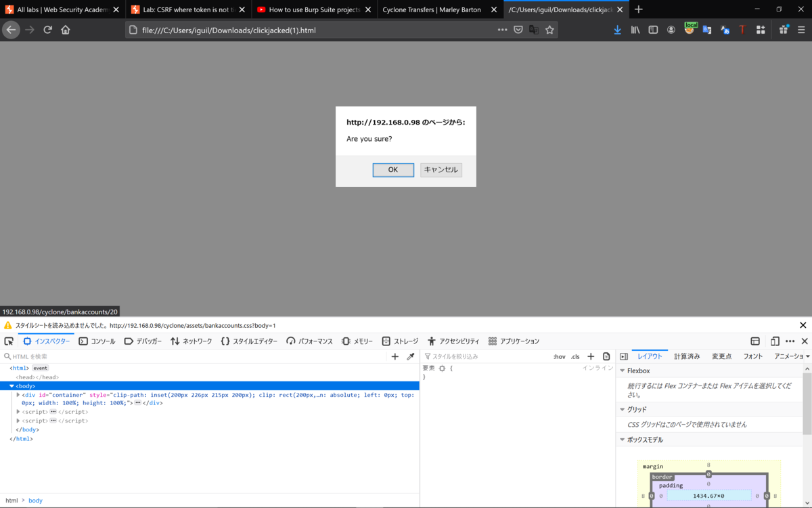The width and height of the screenshot is (812, 508).
Task: Open the パフォーマンス devtools tab
Action: 310,341
